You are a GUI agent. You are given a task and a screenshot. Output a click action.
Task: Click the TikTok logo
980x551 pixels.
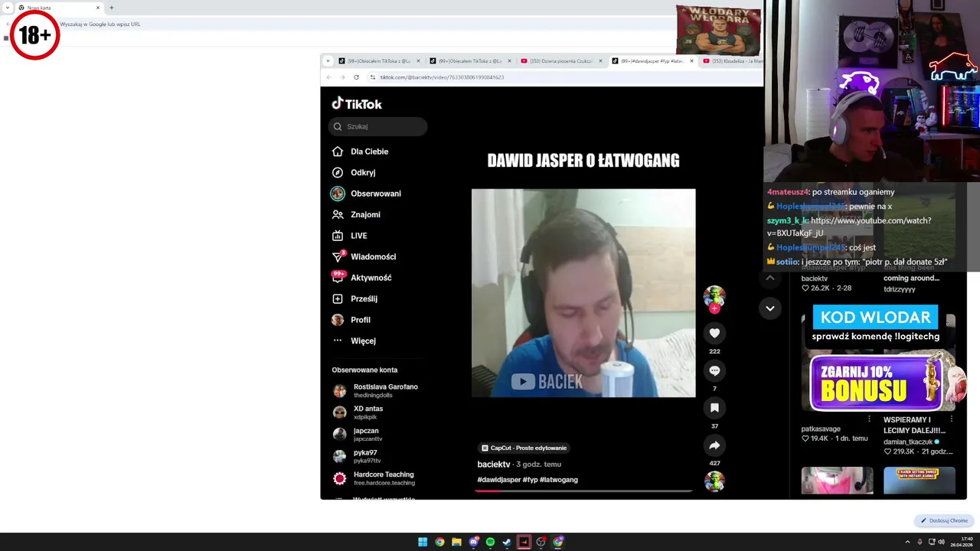(357, 103)
